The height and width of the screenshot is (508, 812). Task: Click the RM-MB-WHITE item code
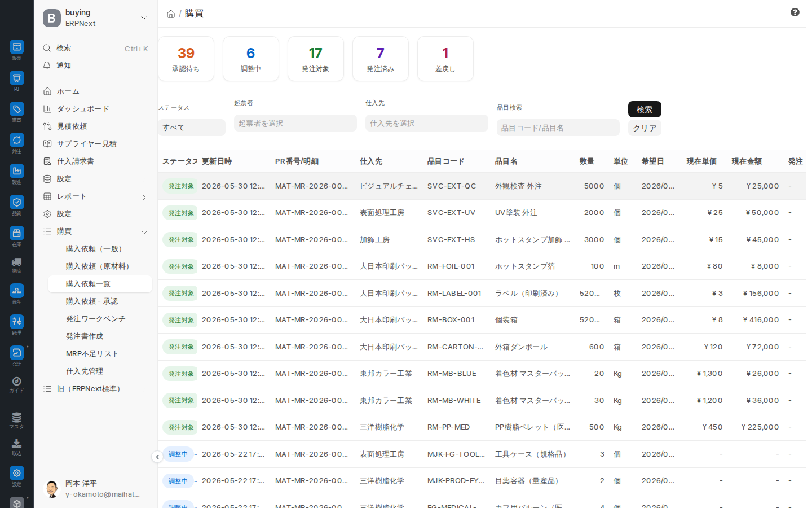pyautogui.click(x=454, y=401)
